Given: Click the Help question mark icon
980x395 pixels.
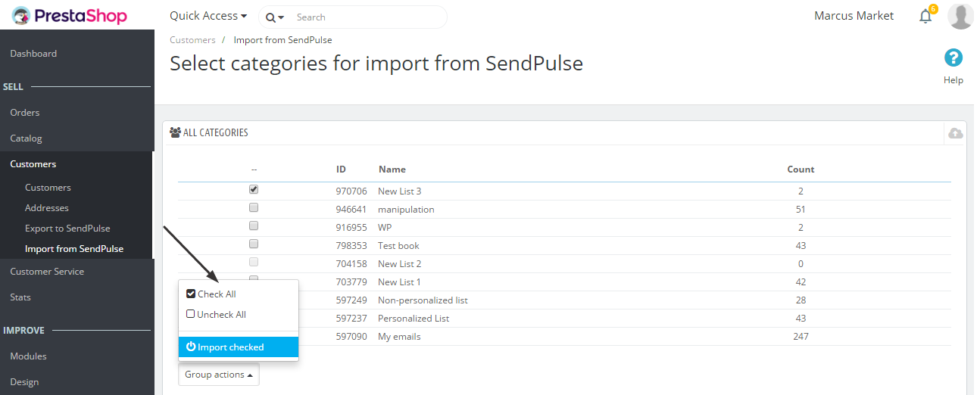Looking at the screenshot, I should coord(953,58).
